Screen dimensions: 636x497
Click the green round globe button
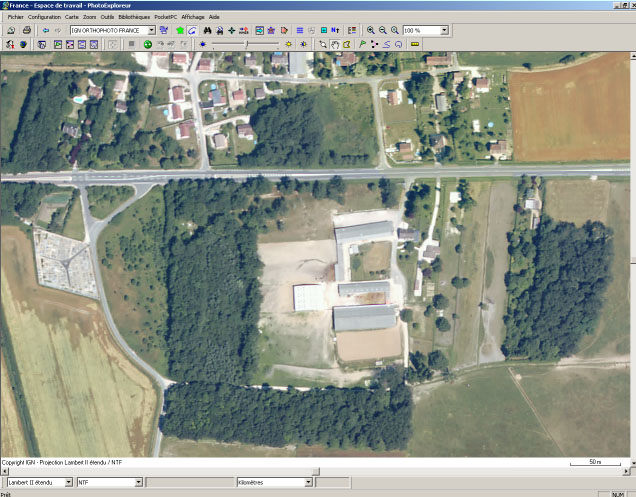tap(148, 44)
